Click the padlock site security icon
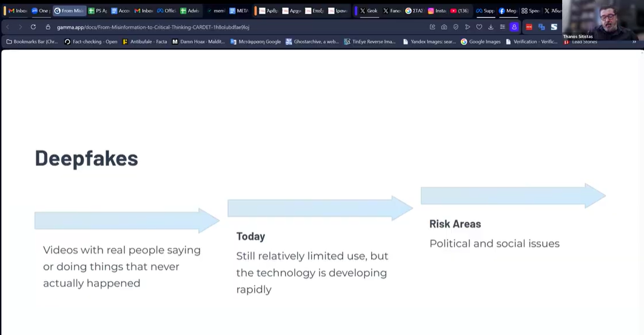This screenshot has width=644, height=335. point(48,27)
